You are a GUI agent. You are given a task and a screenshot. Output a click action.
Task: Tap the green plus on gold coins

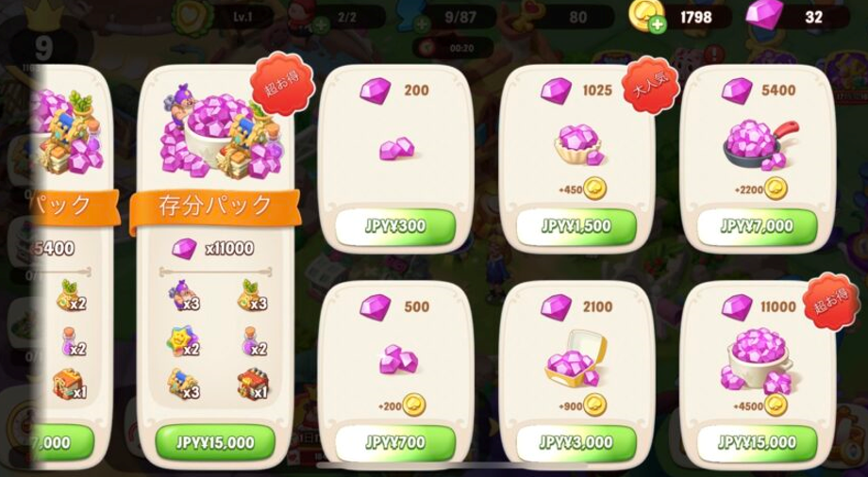657,25
